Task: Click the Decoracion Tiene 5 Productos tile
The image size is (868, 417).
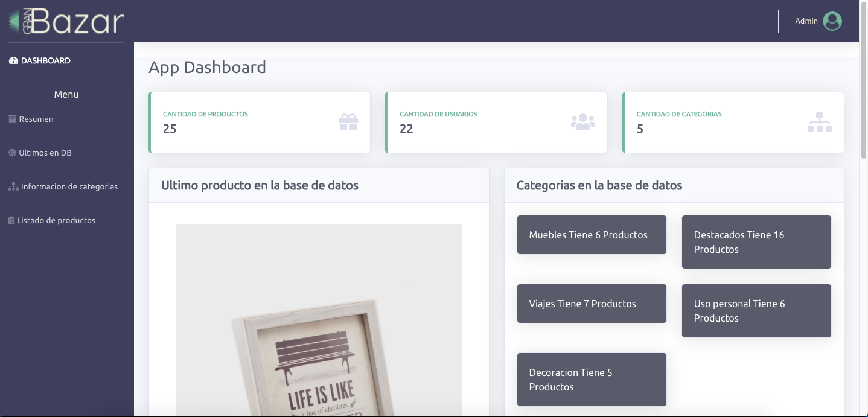Action: (x=592, y=380)
